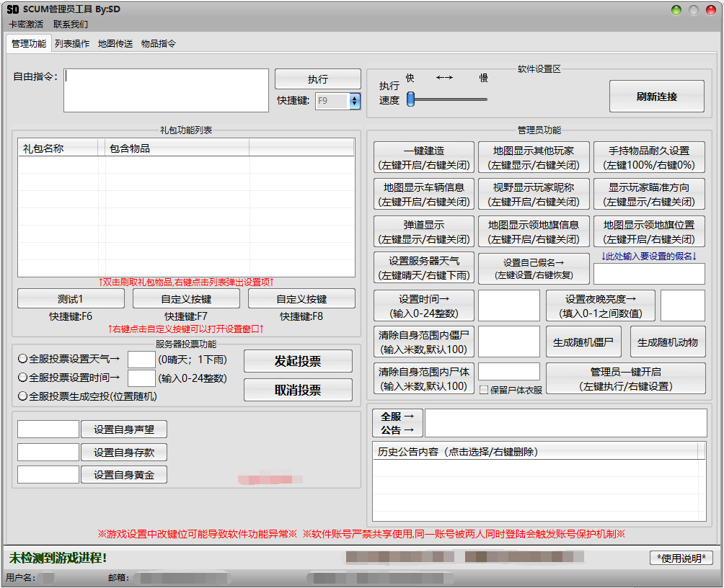Click the 设置服务器天气 button

pyautogui.click(x=424, y=267)
